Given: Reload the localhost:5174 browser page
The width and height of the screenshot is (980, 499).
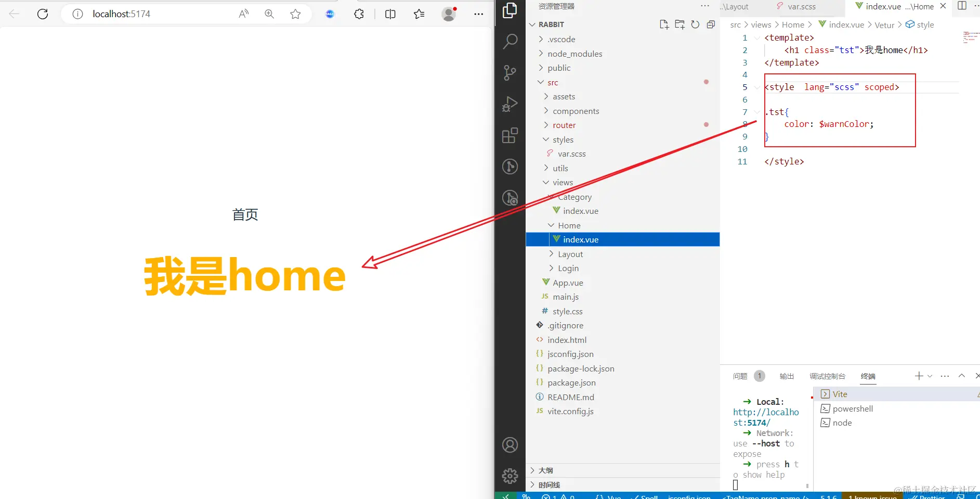Looking at the screenshot, I should (43, 14).
